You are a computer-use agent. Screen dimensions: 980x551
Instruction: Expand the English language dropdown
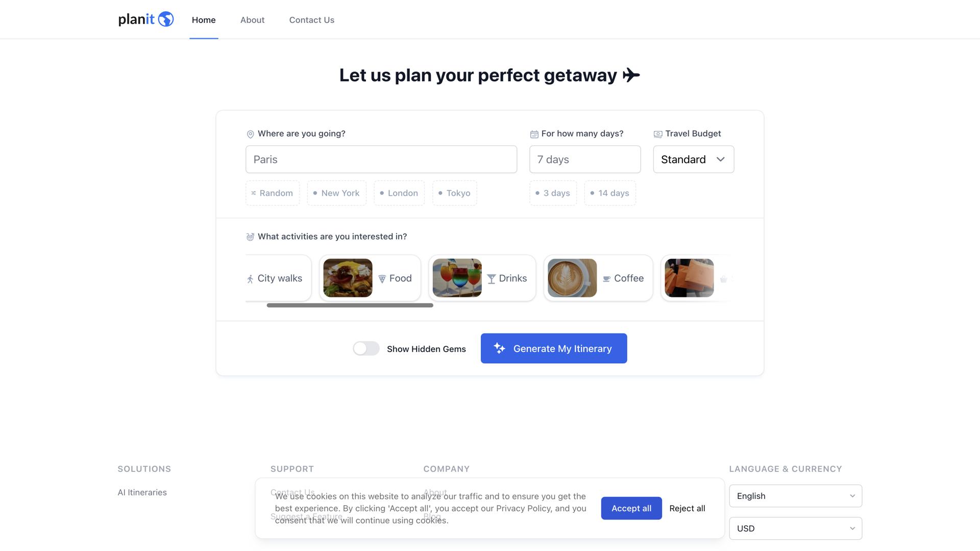point(795,496)
